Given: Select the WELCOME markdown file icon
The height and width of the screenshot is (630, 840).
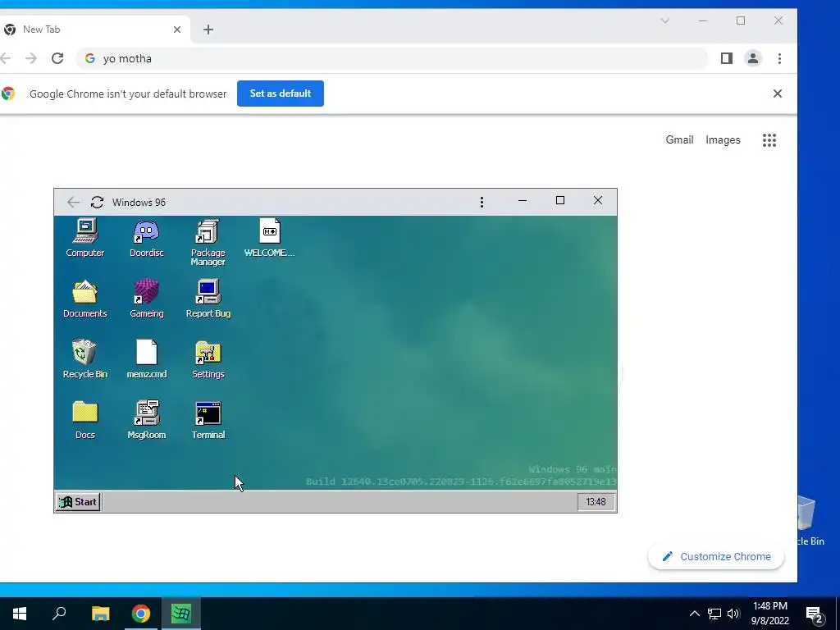Looking at the screenshot, I should 269,238.
